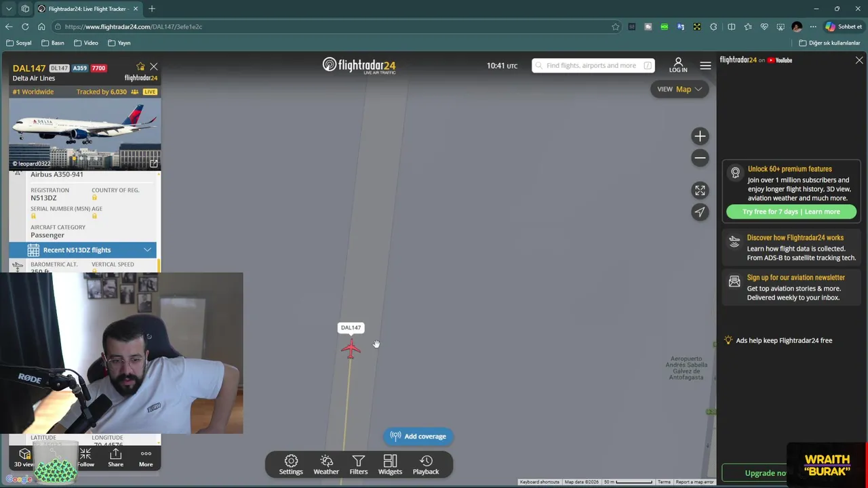Screen dimensions: 868x488
Task: Click Unlock 60+ premium features heading
Action: click(x=789, y=169)
